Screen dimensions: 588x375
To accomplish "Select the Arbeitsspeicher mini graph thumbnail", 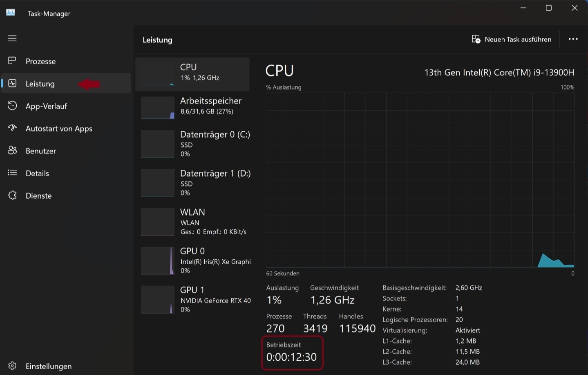I will click(158, 108).
